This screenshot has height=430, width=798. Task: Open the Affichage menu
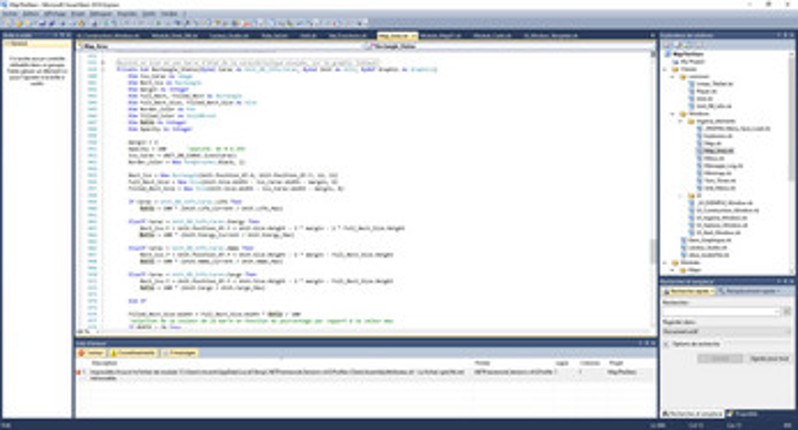coord(54,14)
